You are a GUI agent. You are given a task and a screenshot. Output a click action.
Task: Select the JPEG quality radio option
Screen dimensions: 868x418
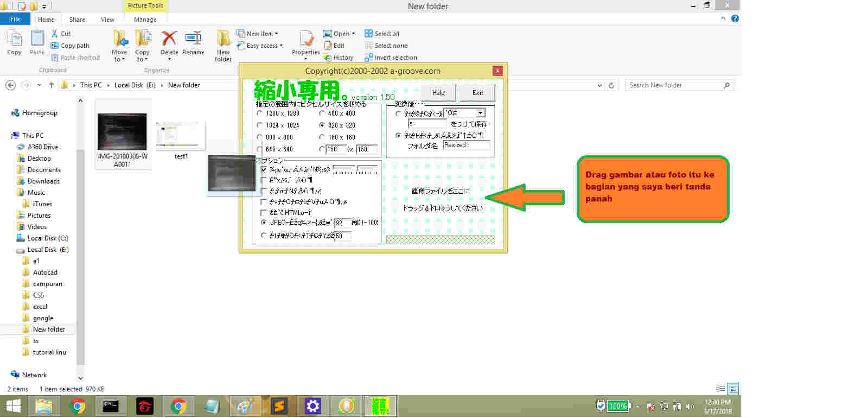pos(264,223)
